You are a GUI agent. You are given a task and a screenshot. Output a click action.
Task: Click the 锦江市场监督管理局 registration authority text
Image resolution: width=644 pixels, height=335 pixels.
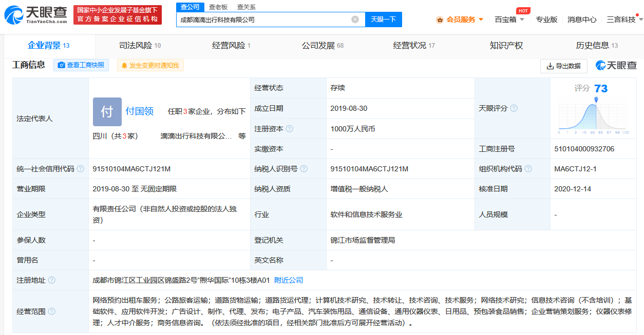[x=363, y=240]
